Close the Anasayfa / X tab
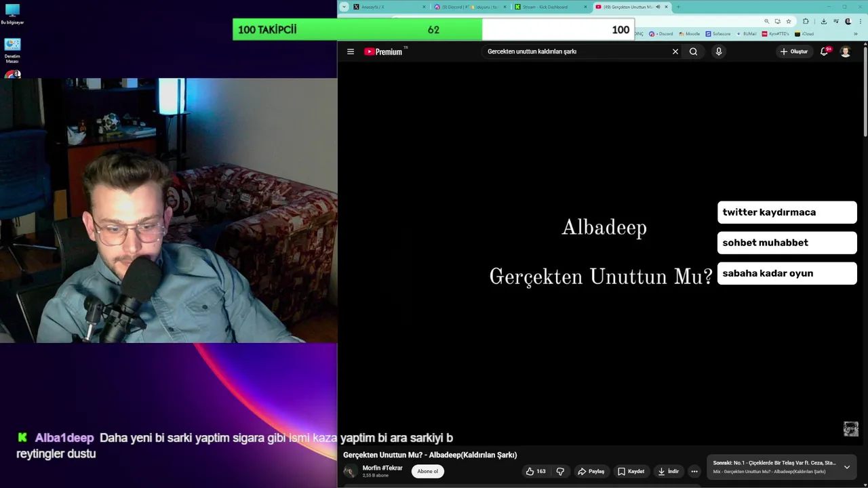The image size is (868, 488). (x=425, y=7)
